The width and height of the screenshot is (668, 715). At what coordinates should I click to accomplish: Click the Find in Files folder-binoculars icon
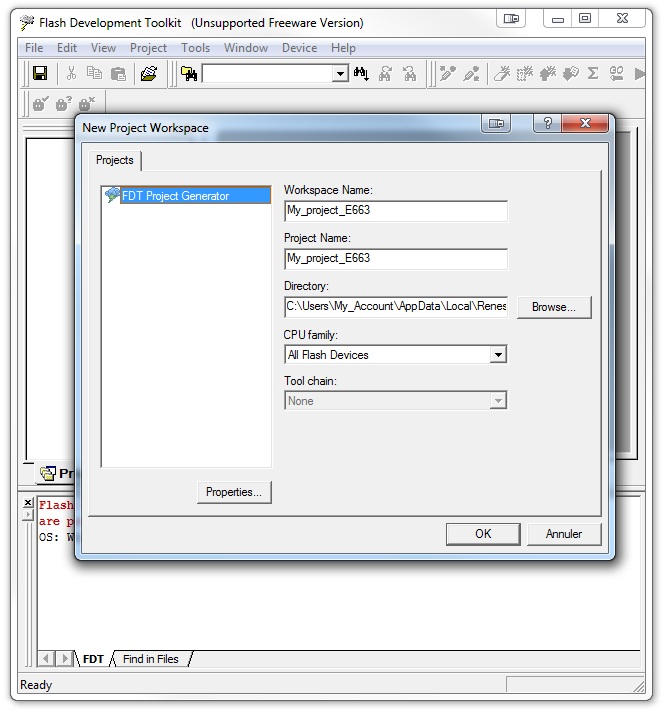pyautogui.click(x=189, y=73)
